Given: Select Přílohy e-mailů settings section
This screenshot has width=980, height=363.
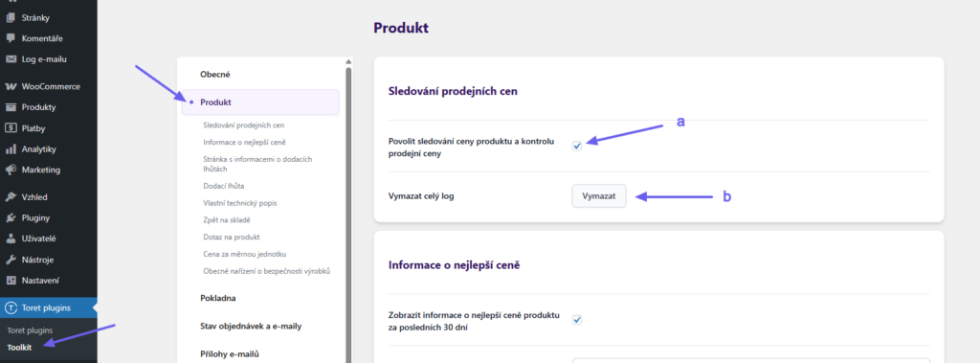Looking at the screenshot, I should point(230,353).
